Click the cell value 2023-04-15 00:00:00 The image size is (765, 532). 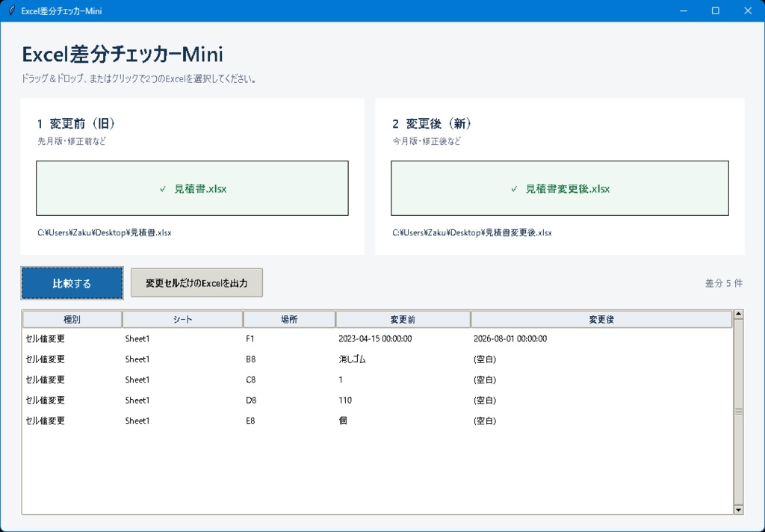pos(375,338)
